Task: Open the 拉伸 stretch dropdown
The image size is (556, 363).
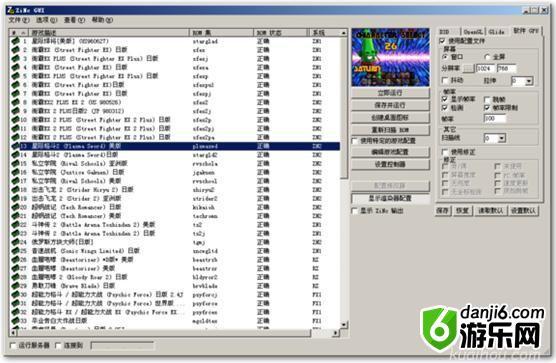Action: coord(529,81)
